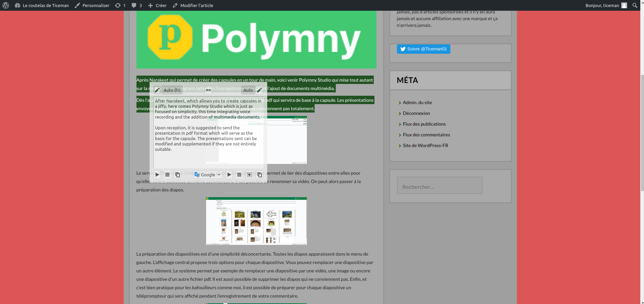Screen dimensions: 644x304
Task: Click the MÉTA widget heading
Action: tap(407, 80)
